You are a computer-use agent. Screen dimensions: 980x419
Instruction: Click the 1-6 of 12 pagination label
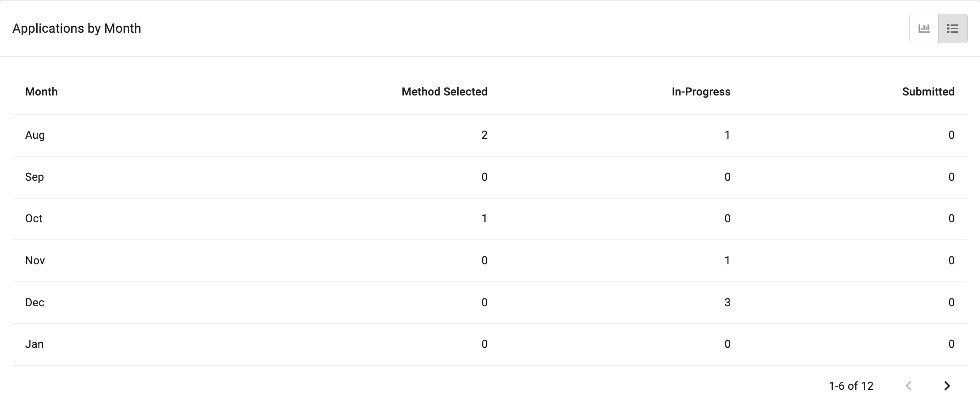tap(851, 386)
